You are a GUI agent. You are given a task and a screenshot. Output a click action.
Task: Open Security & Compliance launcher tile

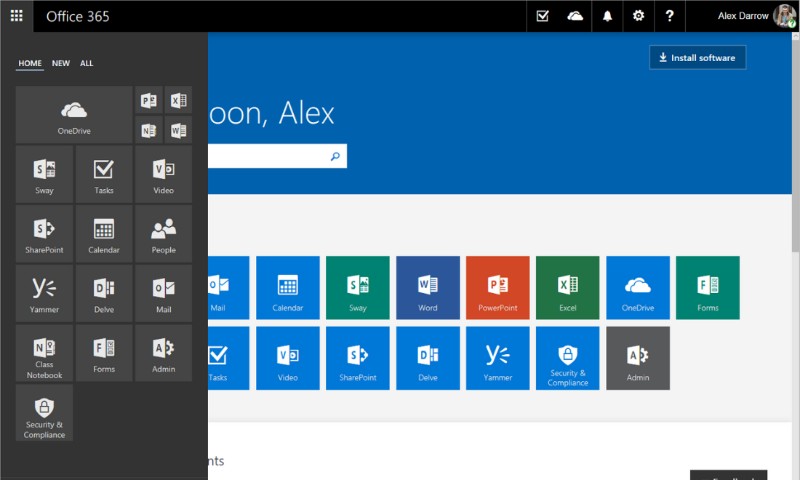(x=44, y=413)
